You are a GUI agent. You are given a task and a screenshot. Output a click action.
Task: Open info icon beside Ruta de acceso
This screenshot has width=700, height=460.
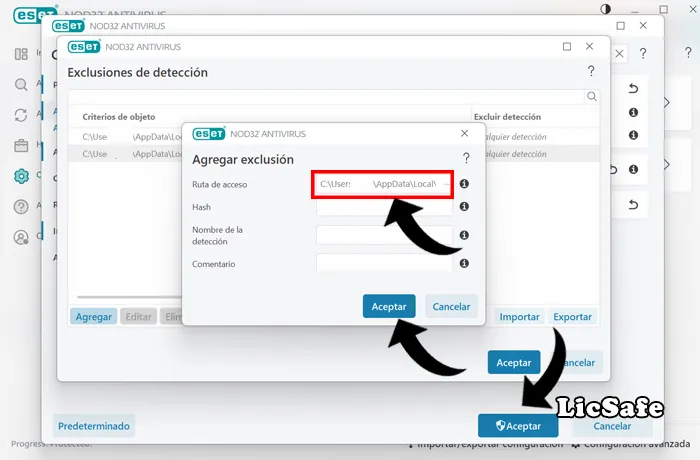(x=464, y=184)
